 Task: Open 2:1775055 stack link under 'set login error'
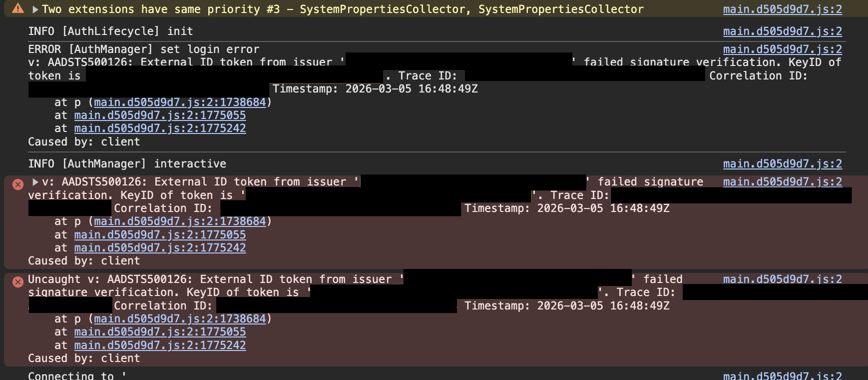160,115
